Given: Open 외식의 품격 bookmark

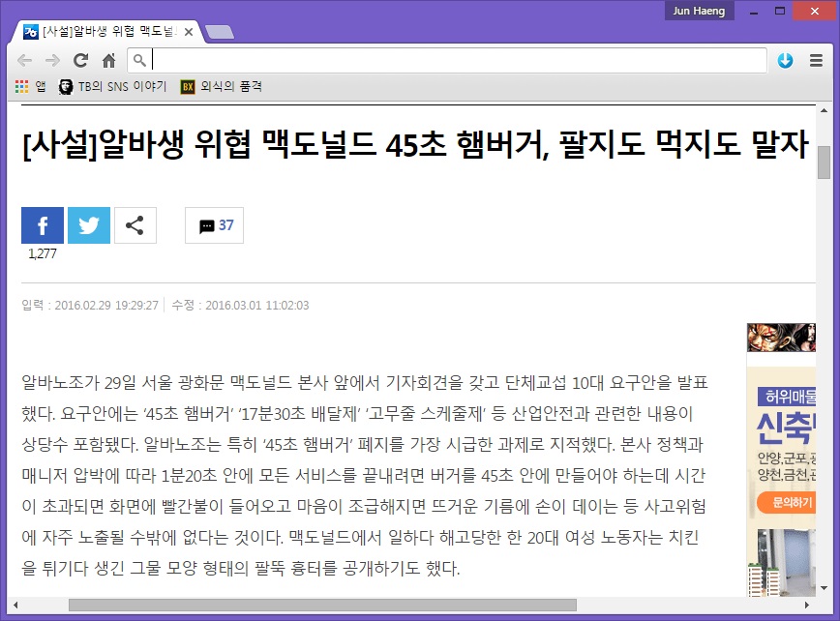Looking at the screenshot, I should (x=222, y=86).
